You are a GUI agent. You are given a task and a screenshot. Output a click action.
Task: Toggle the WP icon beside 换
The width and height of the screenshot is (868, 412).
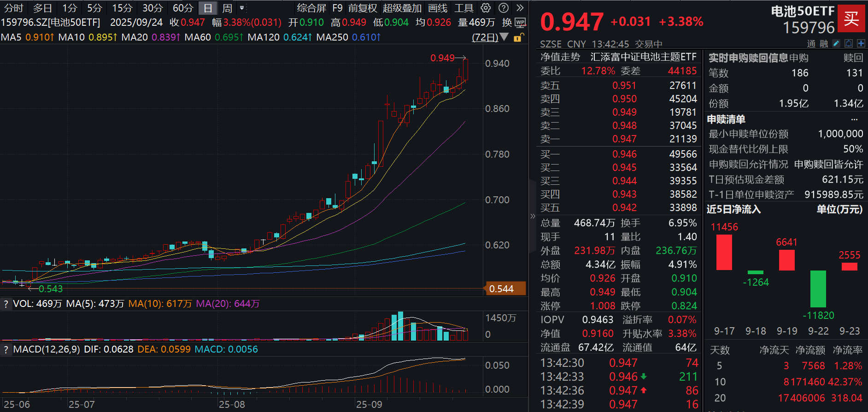[x=520, y=23]
